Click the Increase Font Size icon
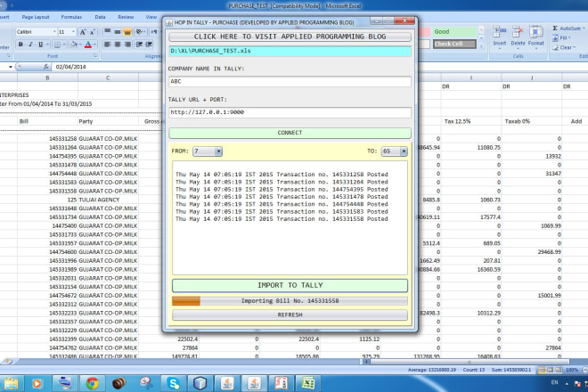The width and height of the screenshot is (588, 392). click(x=83, y=32)
